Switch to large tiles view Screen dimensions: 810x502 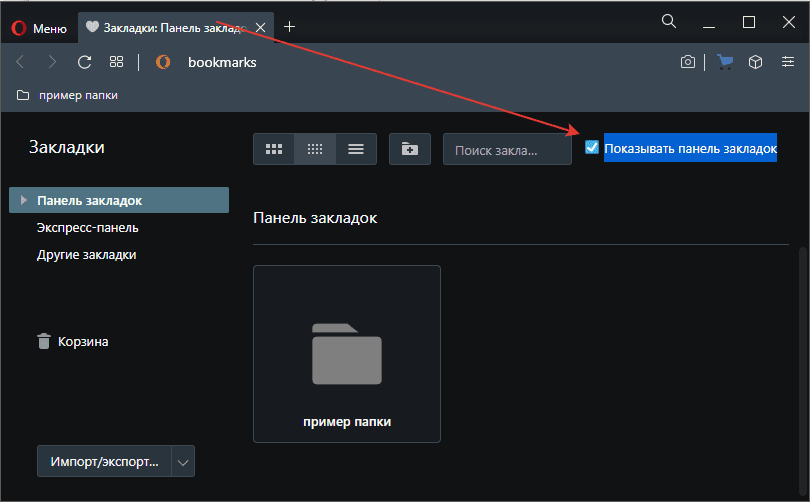pos(274,149)
